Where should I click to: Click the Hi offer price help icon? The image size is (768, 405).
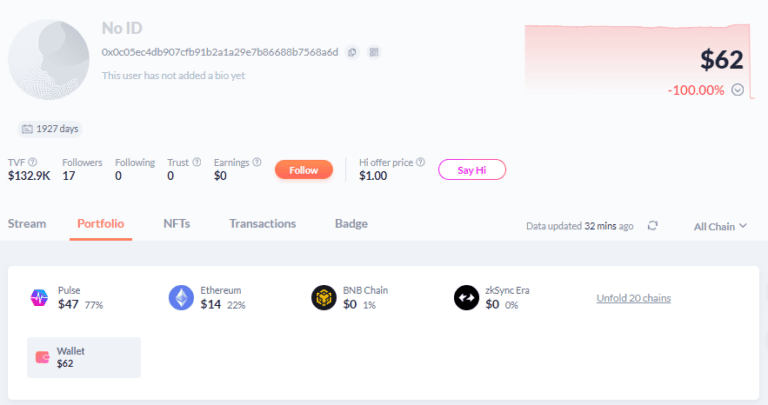[x=420, y=162]
